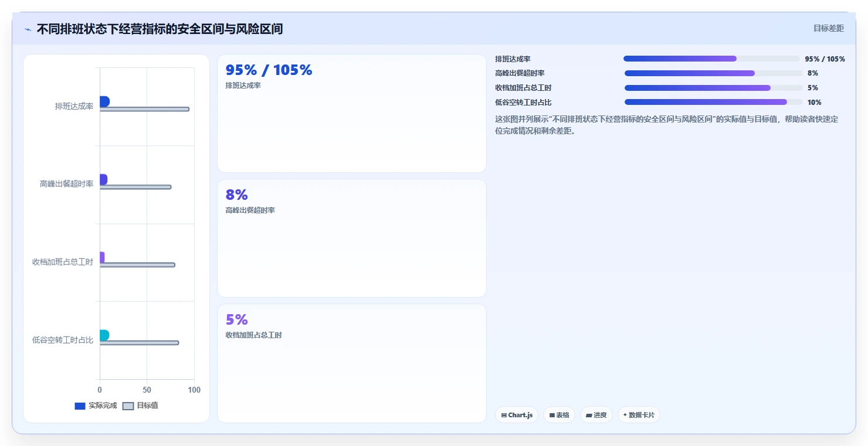Click the chart title 不同排班状态下经营指标的安全区间与风险区间

(x=160, y=29)
